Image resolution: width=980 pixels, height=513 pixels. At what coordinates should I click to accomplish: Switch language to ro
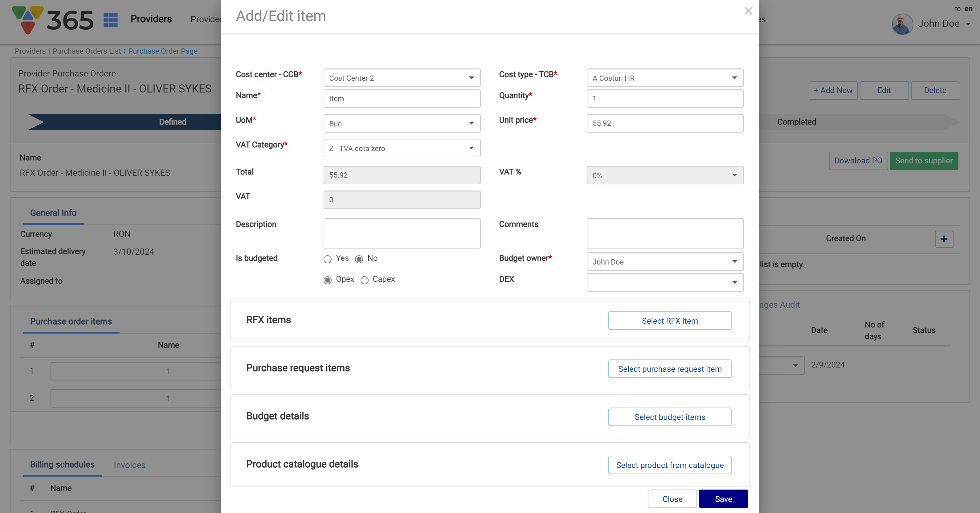957,9
